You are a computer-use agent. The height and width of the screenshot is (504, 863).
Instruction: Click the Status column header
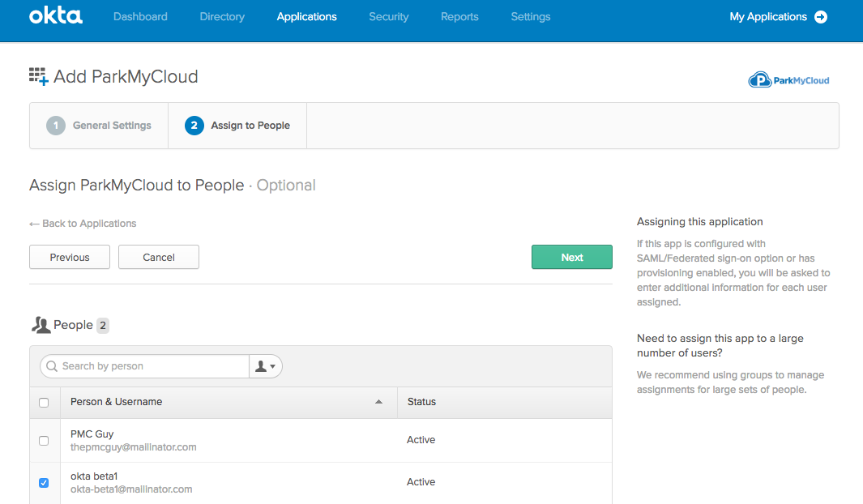[x=421, y=402]
